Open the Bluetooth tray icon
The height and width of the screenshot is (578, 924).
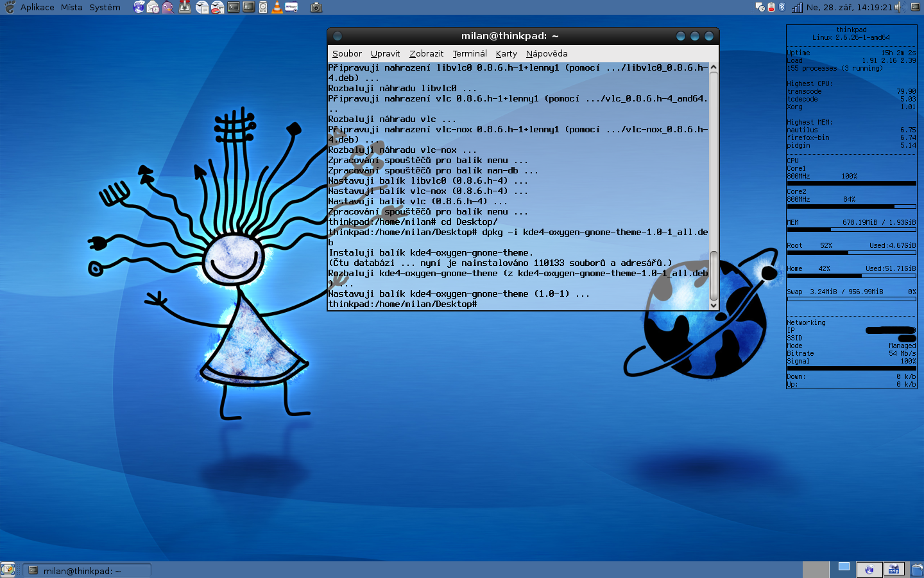pos(782,7)
